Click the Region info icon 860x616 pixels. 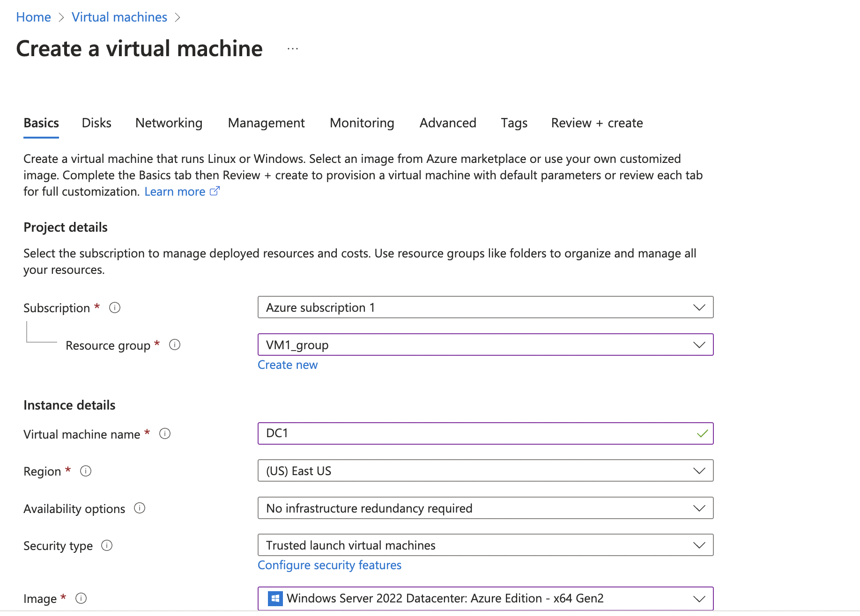86,471
